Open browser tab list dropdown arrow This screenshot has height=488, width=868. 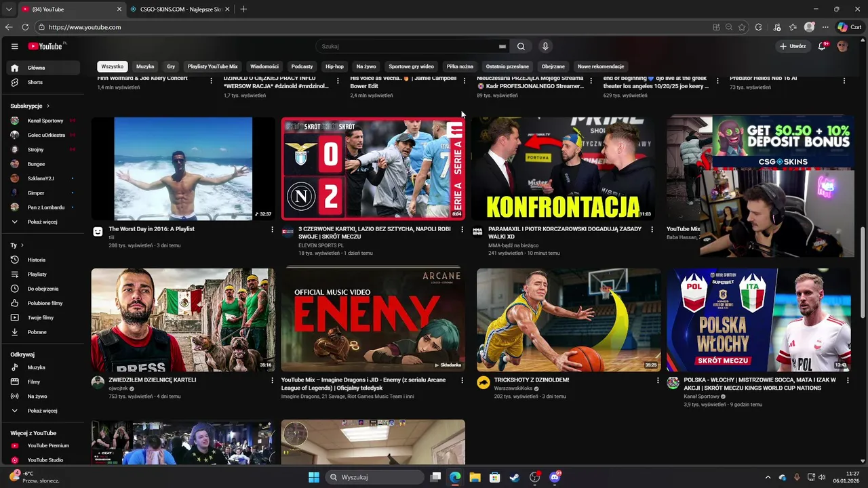tap(8, 9)
